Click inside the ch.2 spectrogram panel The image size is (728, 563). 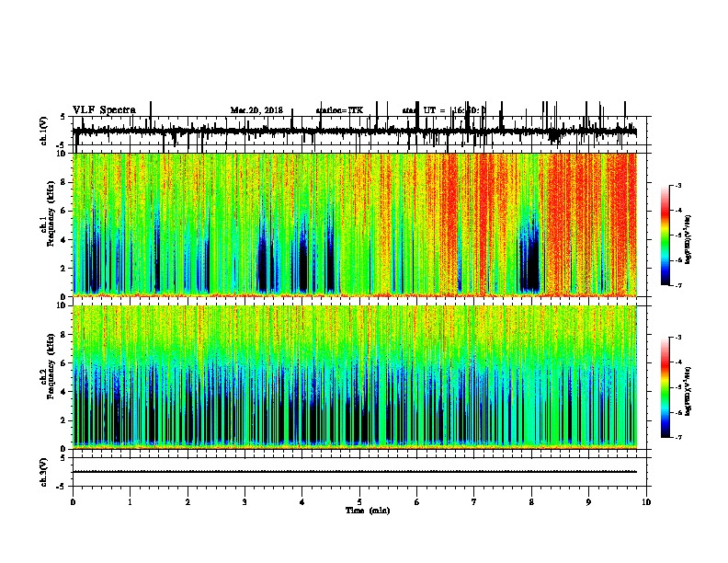[355, 377]
